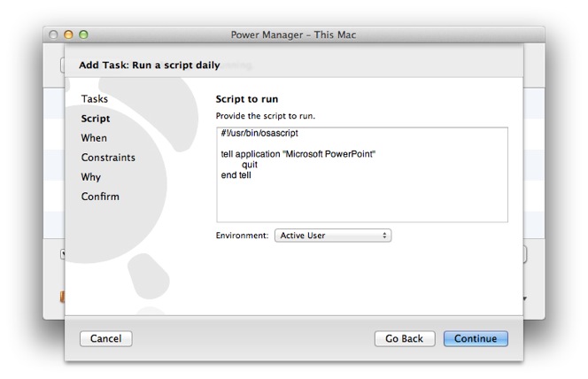Click the 'tell application' line in script
The height and width of the screenshot is (379, 588).
click(x=298, y=154)
